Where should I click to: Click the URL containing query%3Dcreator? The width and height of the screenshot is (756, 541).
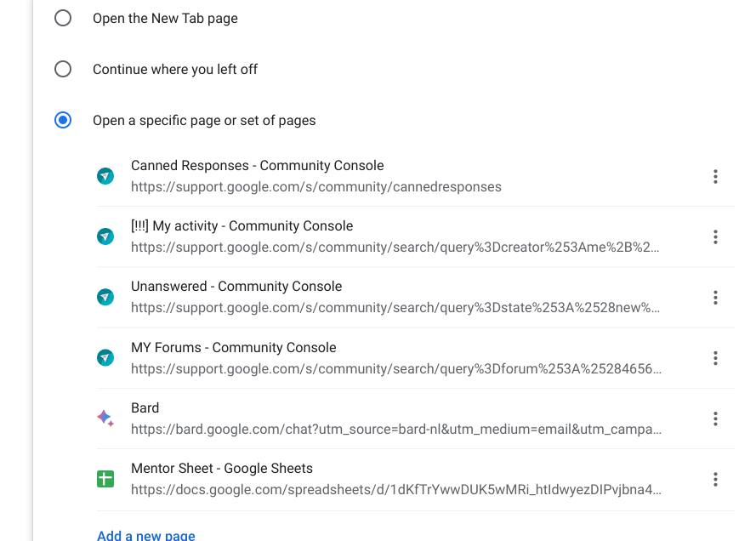(x=395, y=247)
